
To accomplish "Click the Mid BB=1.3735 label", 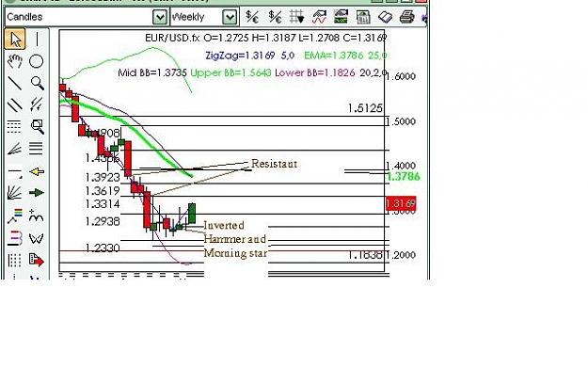I will 151,72.
